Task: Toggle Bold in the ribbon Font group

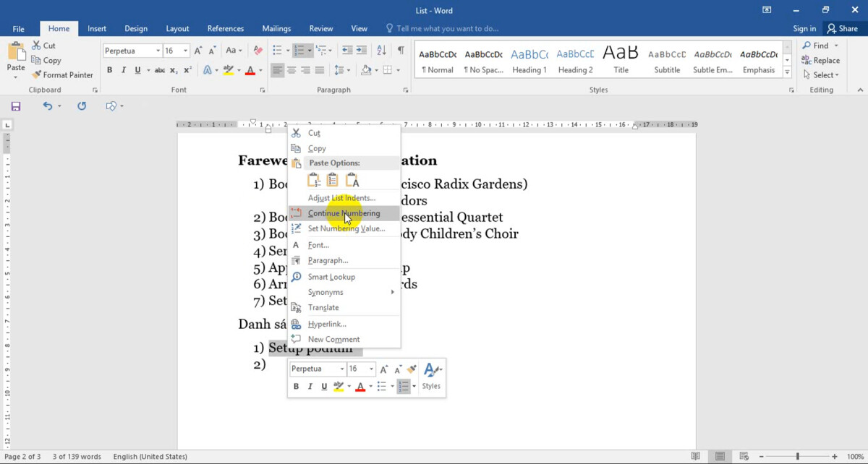Action: (x=110, y=70)
